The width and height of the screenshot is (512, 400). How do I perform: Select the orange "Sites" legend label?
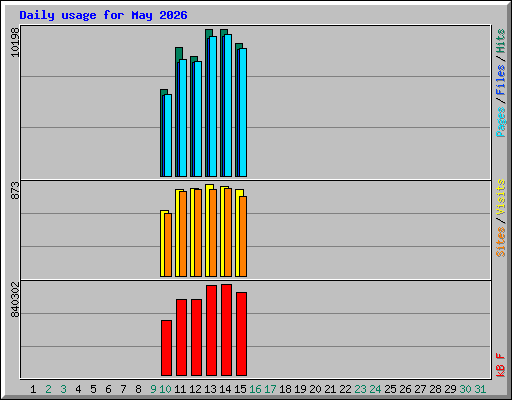click(500, 242)
